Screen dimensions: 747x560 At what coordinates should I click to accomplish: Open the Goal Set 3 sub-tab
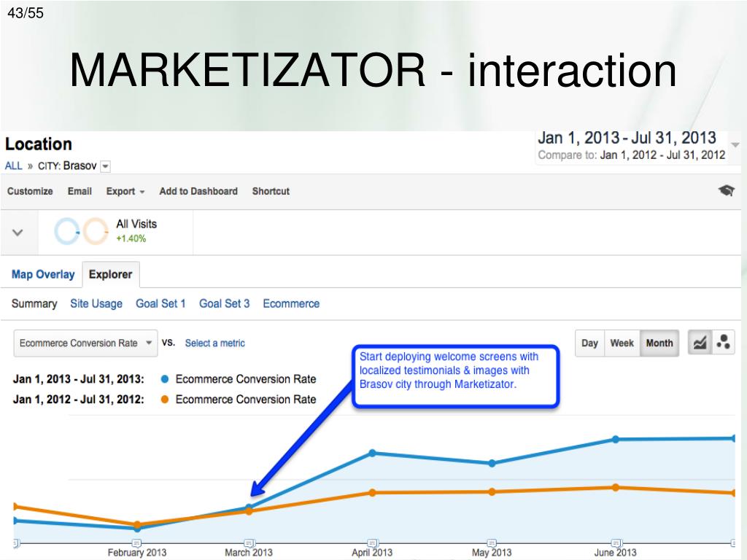click(225, 303)
